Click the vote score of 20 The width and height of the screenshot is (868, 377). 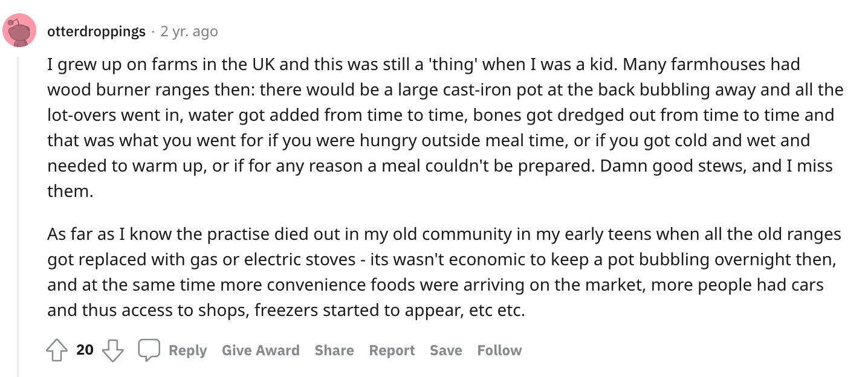point(85,350)
